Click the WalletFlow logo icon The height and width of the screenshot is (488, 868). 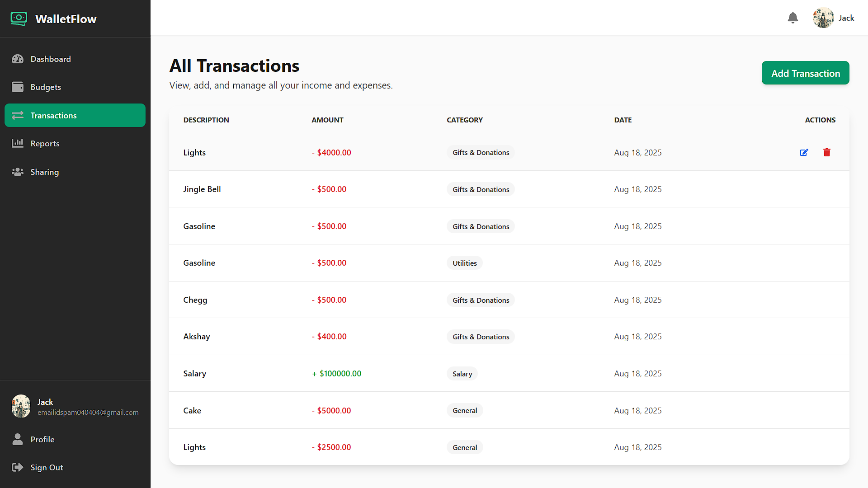coord(19,19)
